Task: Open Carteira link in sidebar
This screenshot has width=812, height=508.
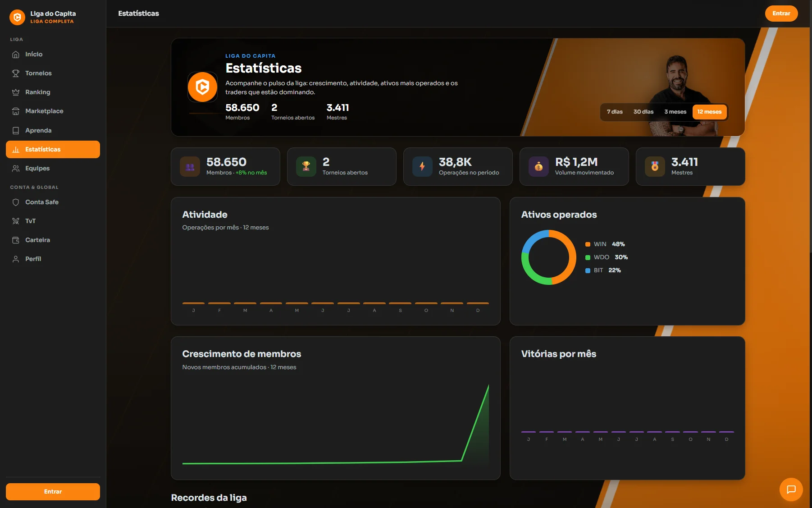Action: pyautogui.click(x=53, y=240)
